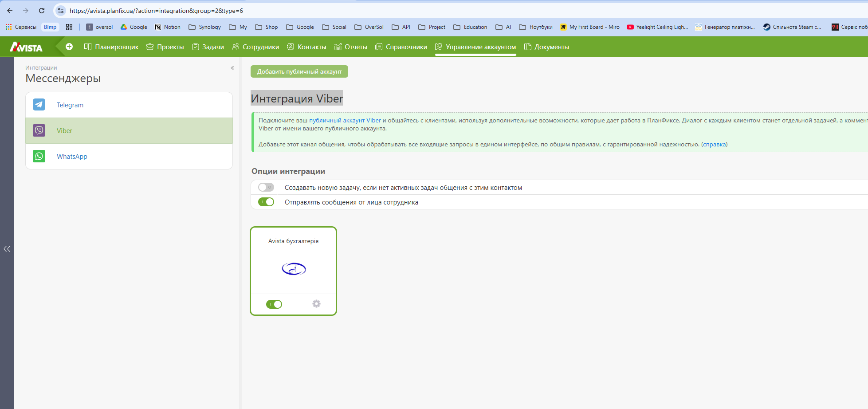This screenshot has height=409, width=868.
Task: Open the Сервіс 911 bookmark
Action: (x=849, y=27)
